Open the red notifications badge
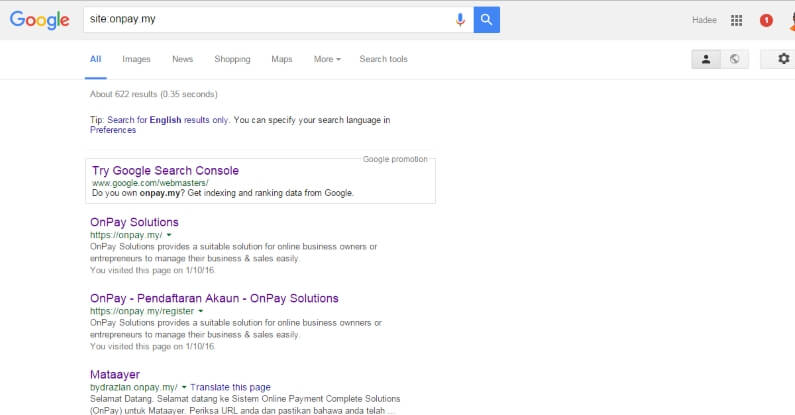Image resolution: width=795 pixels, height=415 pixels. coord(766,20)
